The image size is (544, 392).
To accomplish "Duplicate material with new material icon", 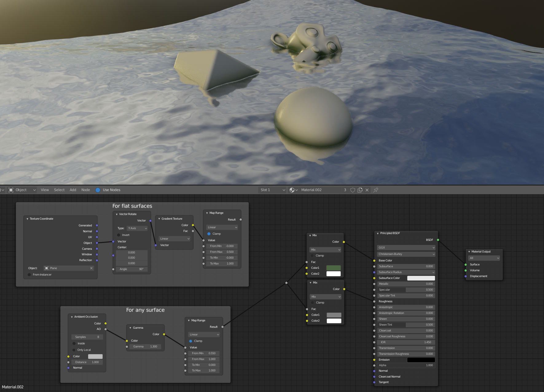I will tap(360, 190).
